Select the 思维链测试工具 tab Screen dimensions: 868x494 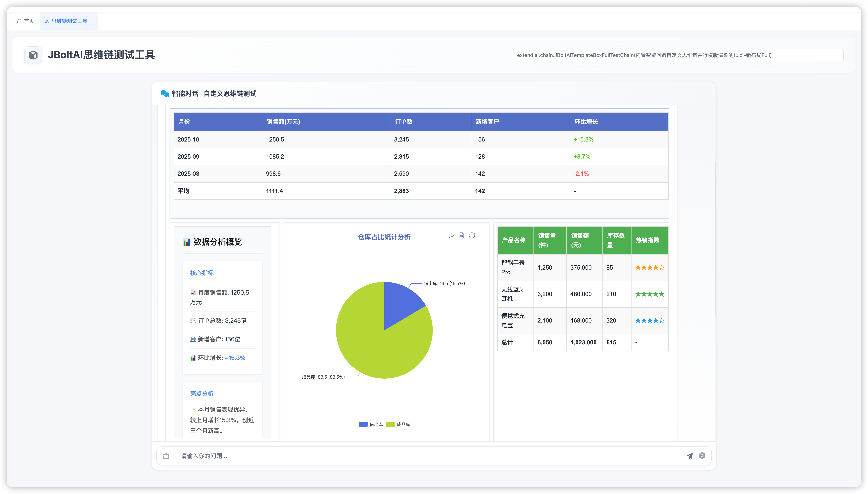point(69,21)
